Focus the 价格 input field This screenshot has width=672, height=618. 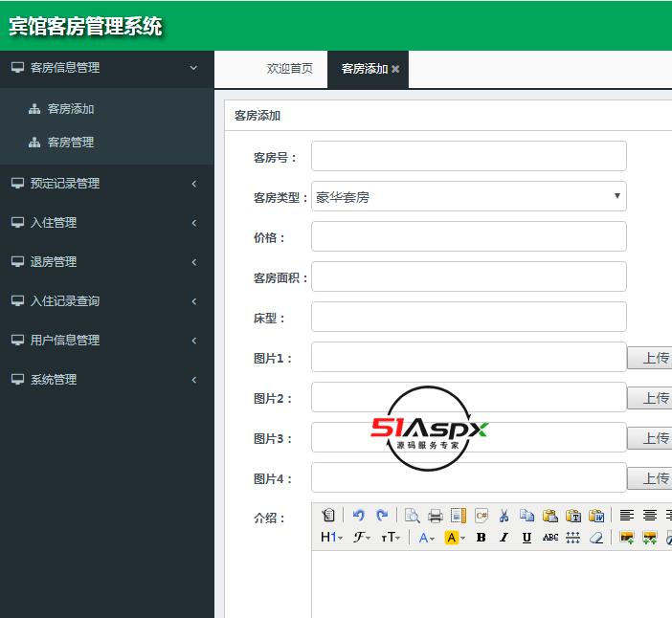pos(469,236)
